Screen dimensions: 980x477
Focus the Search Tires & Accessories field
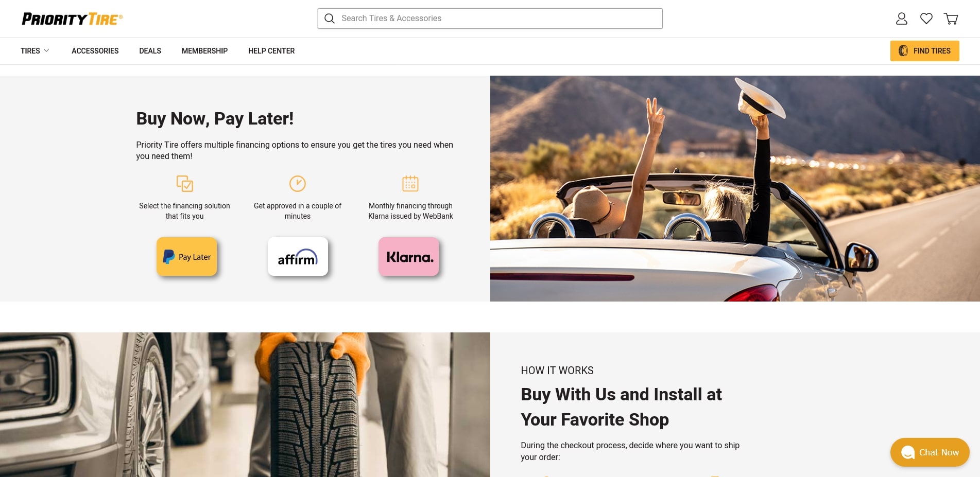point(490,19)
